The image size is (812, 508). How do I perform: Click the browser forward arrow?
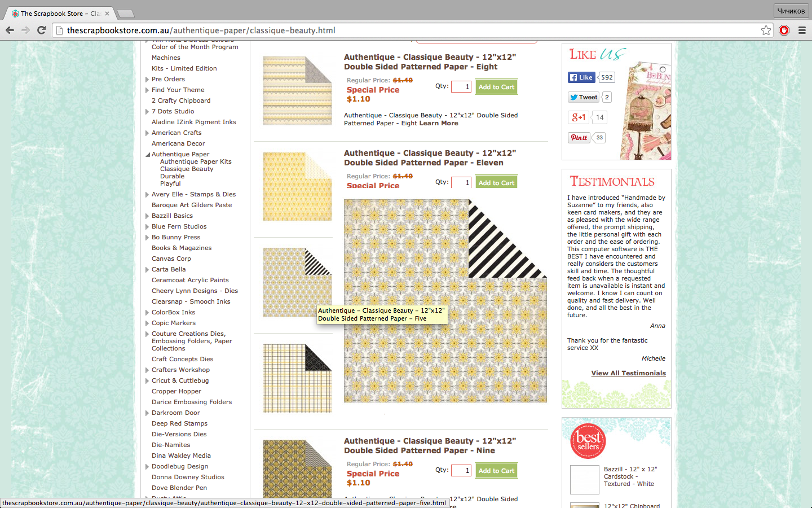point(25,30)
